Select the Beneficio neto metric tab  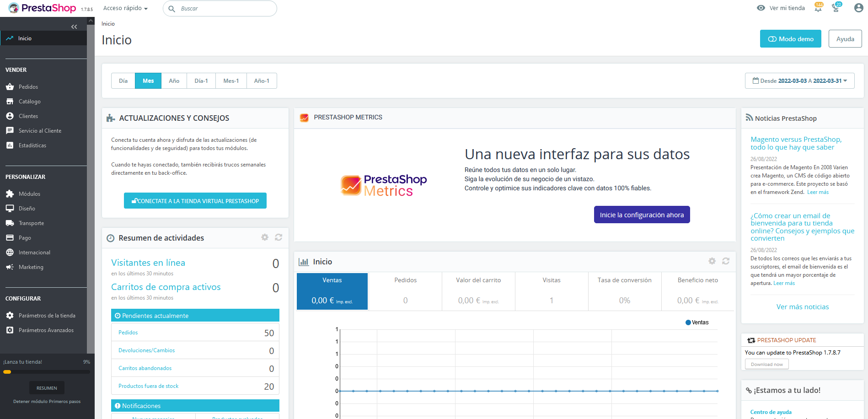698,291
